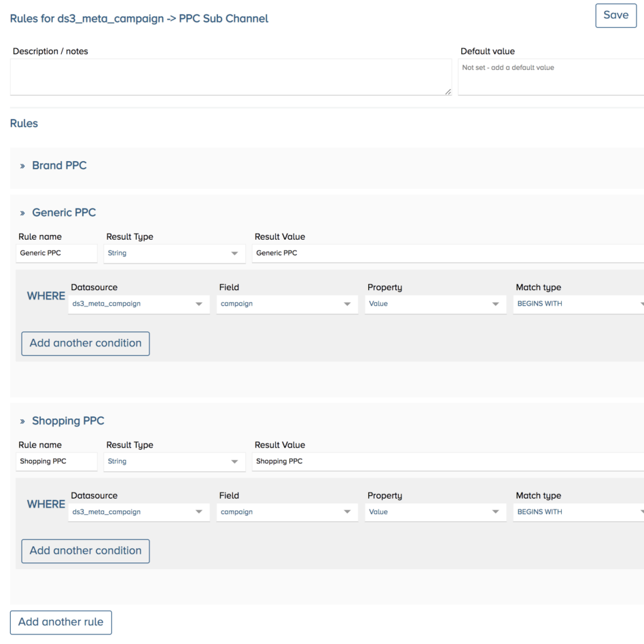
Task: Click the Save button
Action: click(x=615, y=15)
